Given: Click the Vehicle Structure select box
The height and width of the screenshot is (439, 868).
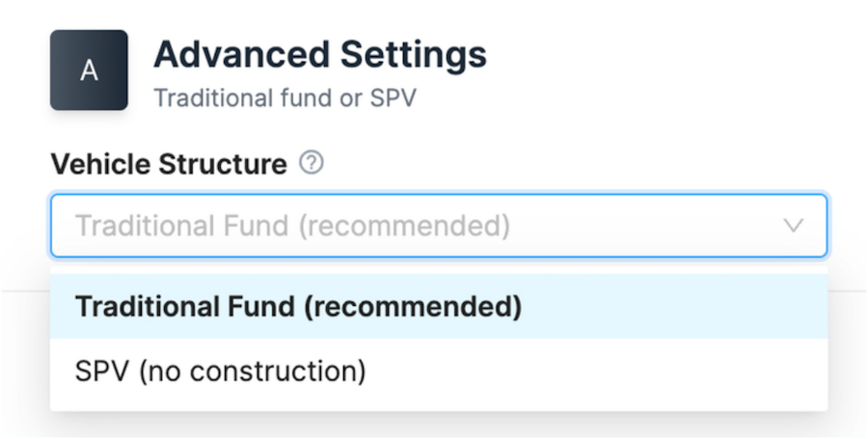Looking at the screenshot, I should [x=439, y=226].
